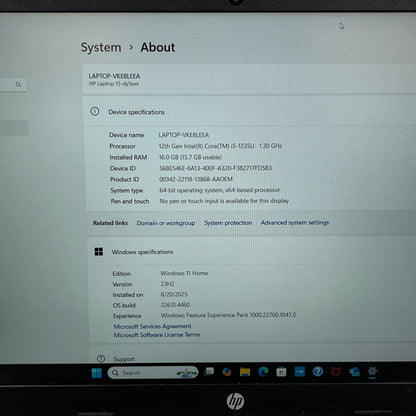Select the Installed RAM value '16.0 GB (15.7 GB usable)'
The image size is (416, 416).
coord(190,157)
